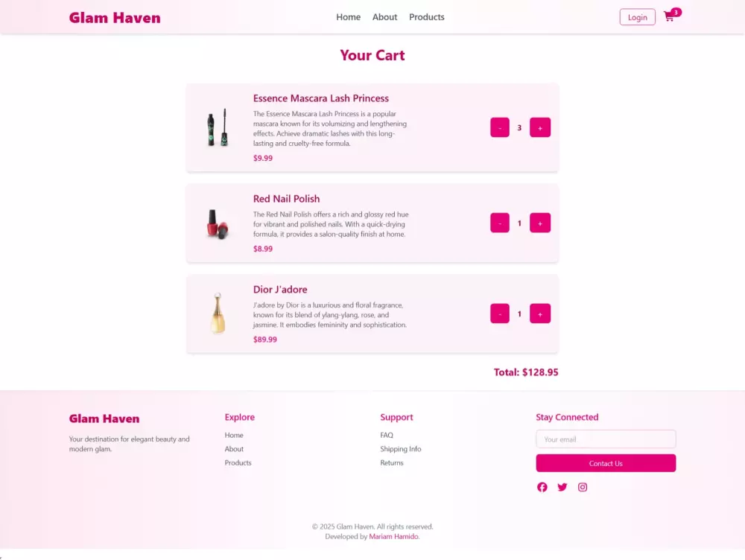This screenshot has height=560, width=745.
Task: Click the Contact Us button
Action: [606, 463]
